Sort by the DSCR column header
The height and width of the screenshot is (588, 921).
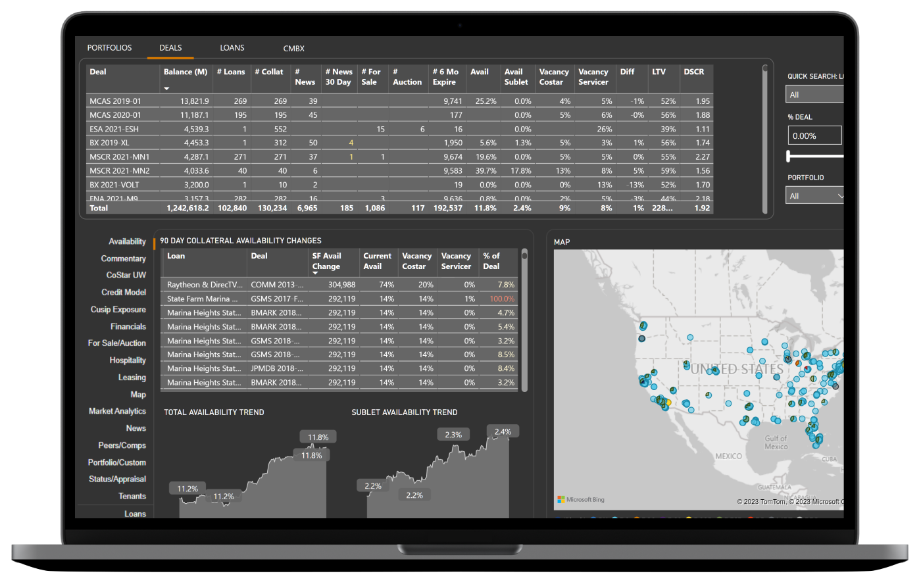pyautogui.click(x=694, y=72)
